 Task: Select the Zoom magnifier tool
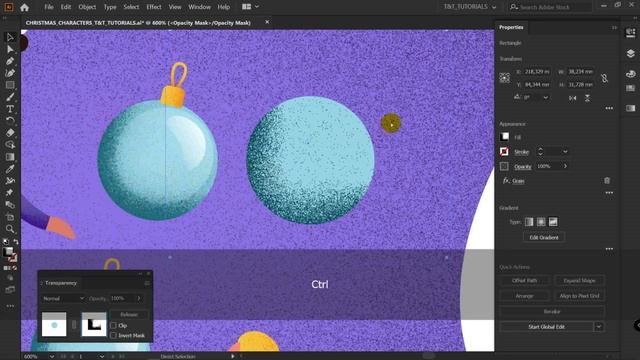(10, 229)
